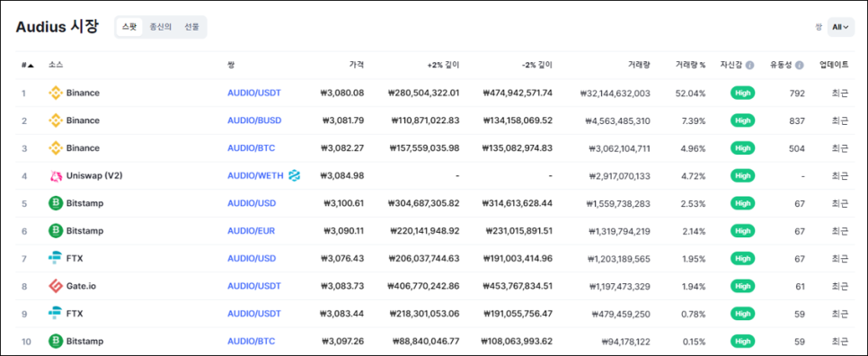Click the Gate.io logo
Viewport: 868px width, 356px height.
(56, 286)
